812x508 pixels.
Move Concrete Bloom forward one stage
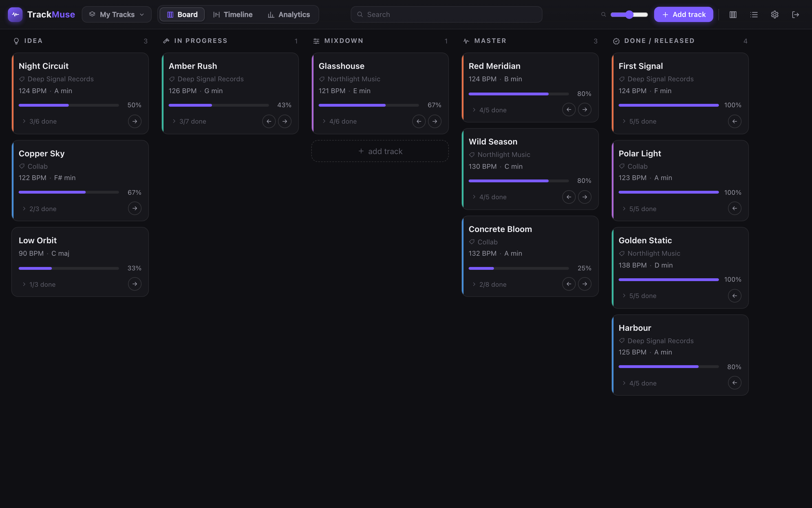point(584,284)
